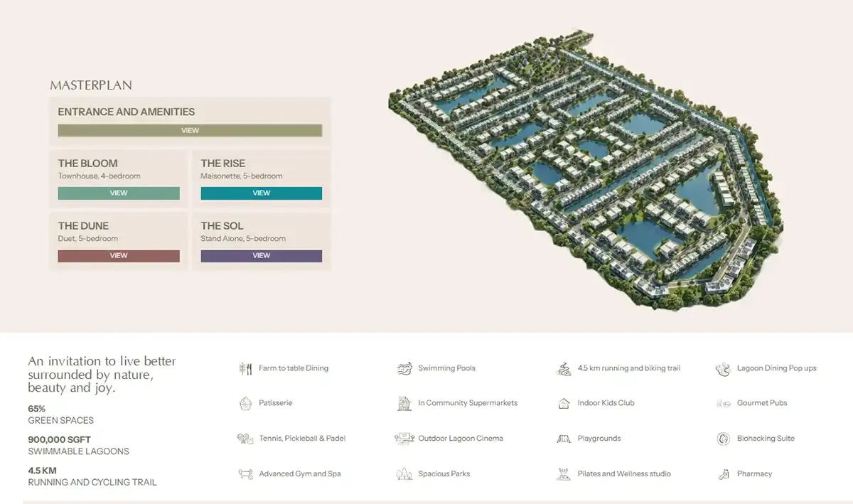The width and height of the screenshot is (853, 504).
Task: Click the Playgrounds swing icon
Action: (564, 439)
